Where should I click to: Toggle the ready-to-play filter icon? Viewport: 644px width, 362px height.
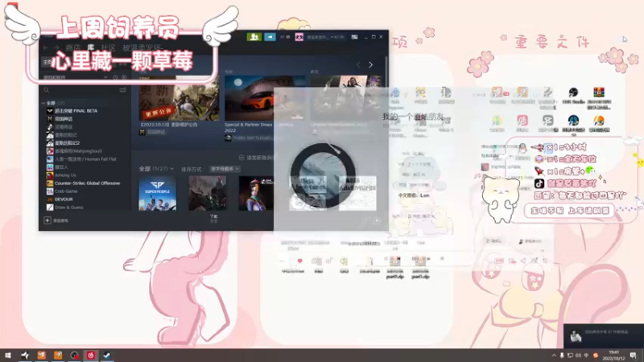coord(124,77)
